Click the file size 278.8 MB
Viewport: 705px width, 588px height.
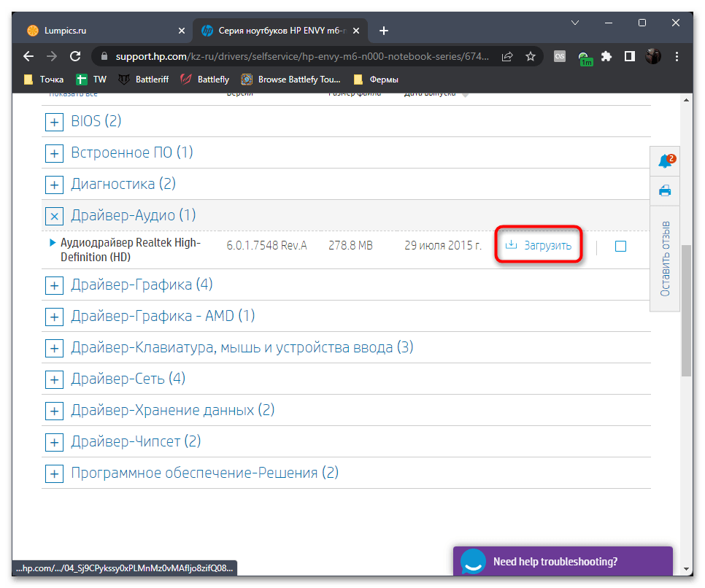350,245
